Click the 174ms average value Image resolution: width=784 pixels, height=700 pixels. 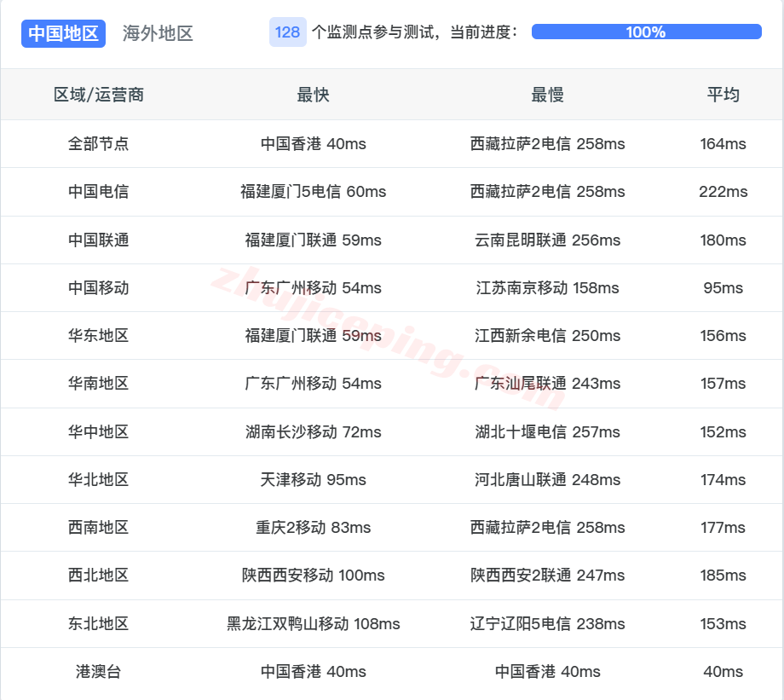tap(723, 479)
